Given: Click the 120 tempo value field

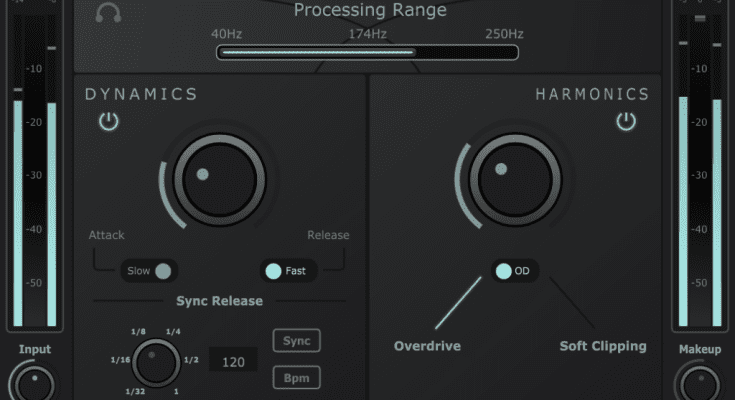Looking at the screenshot, I should point(233,360).
